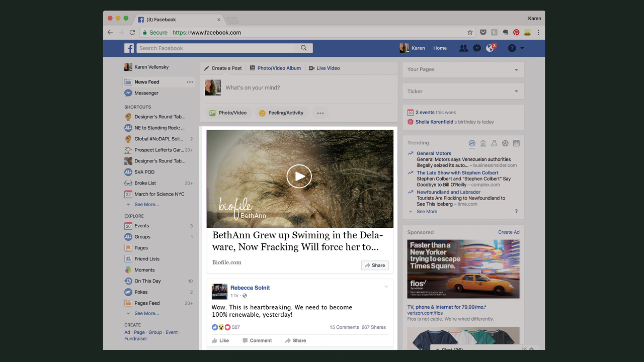Open SVA POD shortcut
The image size is (644, 362).
pyautogui.click(x=140, y=172)
